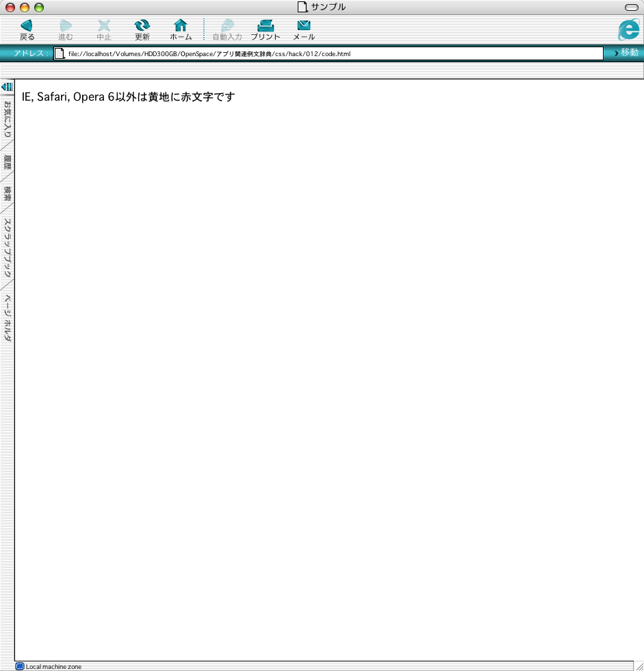
Task: Click the Go (移動) button
Action: [x=626, y=53]
